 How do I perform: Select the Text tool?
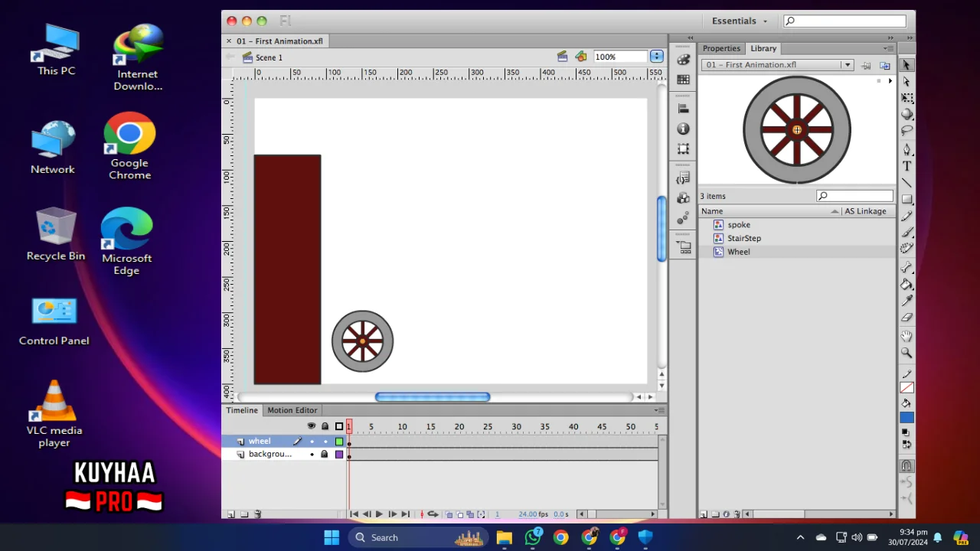click(906, 166)
